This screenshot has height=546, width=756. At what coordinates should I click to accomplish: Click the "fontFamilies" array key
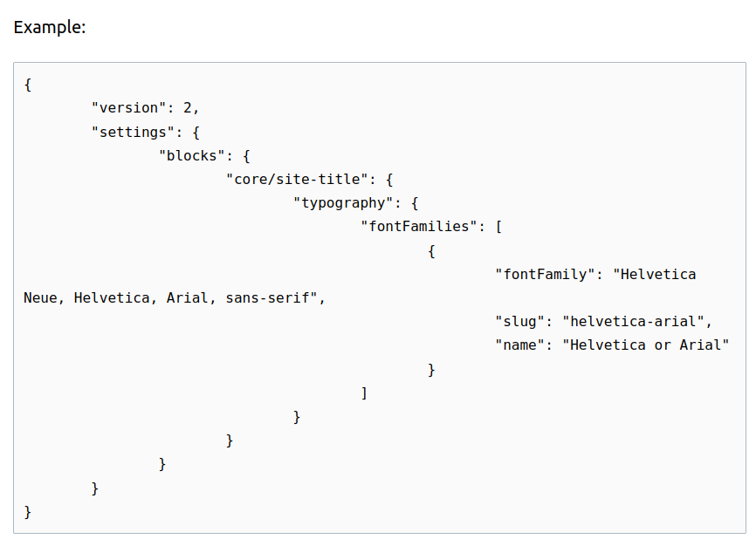point(419,227)
